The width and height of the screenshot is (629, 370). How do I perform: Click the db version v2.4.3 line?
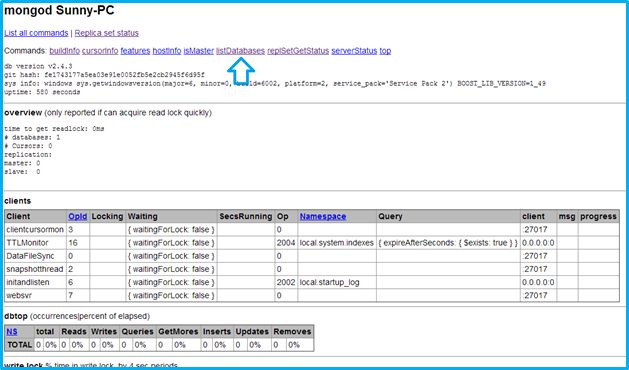(x=38, y=66)
